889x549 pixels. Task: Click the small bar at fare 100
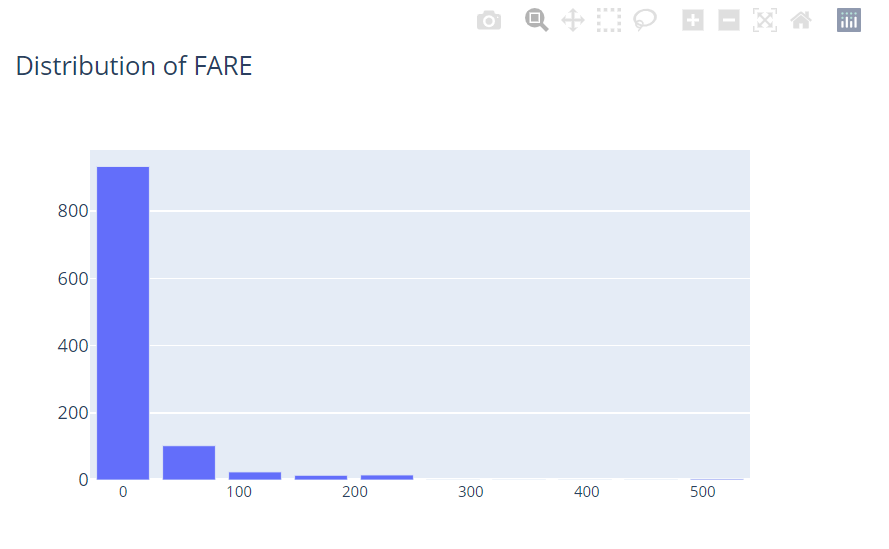tap(255, 475)
